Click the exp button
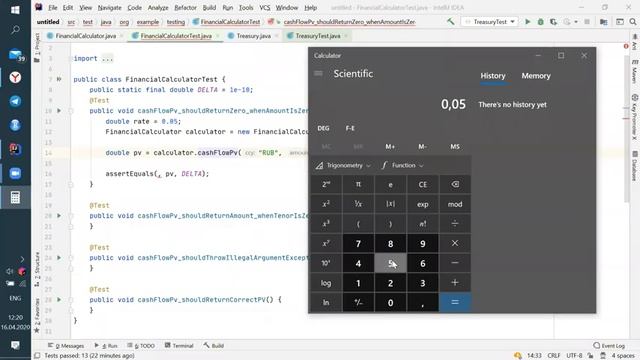The height and width of the screenshot is (360, 640). (422, 204)
